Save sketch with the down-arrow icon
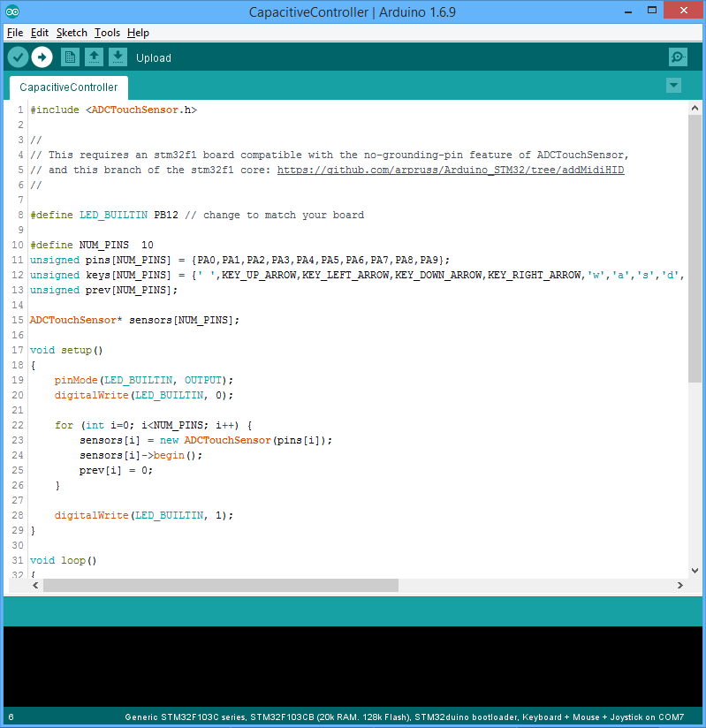Viewport: 706px width, 728px height. 118,57
